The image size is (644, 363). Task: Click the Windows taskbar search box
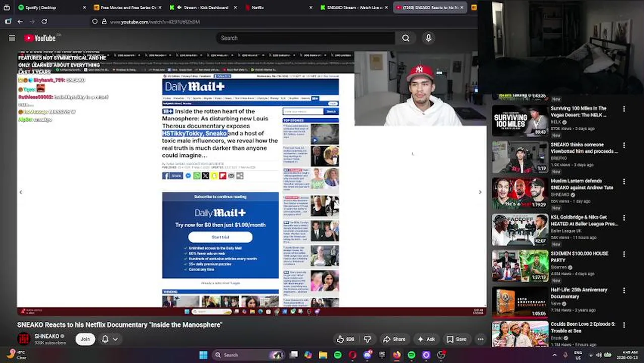[248, 355]
